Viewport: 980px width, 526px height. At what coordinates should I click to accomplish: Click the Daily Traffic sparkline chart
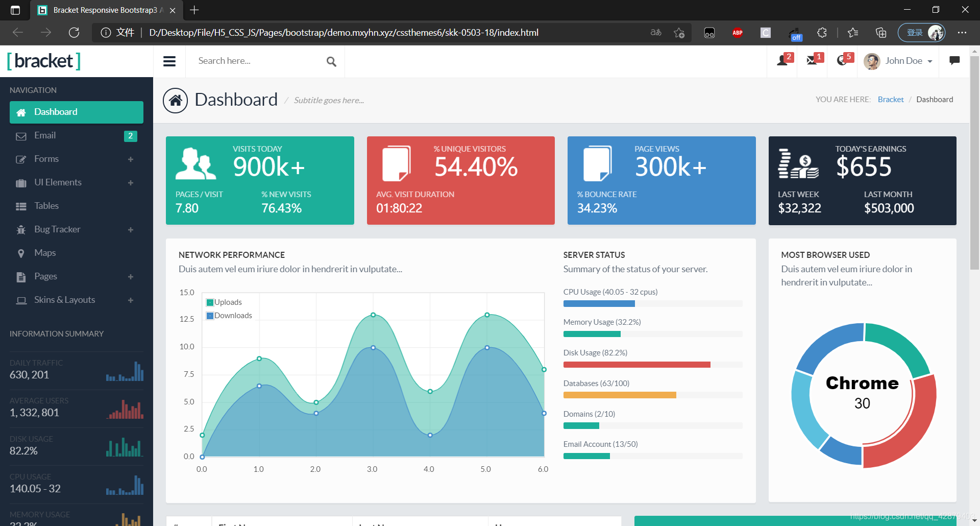point(125,371)
